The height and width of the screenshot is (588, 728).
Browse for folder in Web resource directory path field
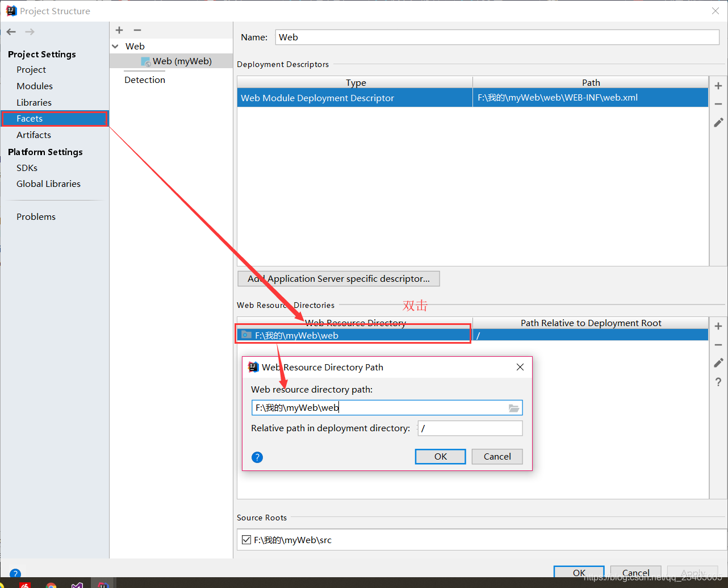[514, 408]
